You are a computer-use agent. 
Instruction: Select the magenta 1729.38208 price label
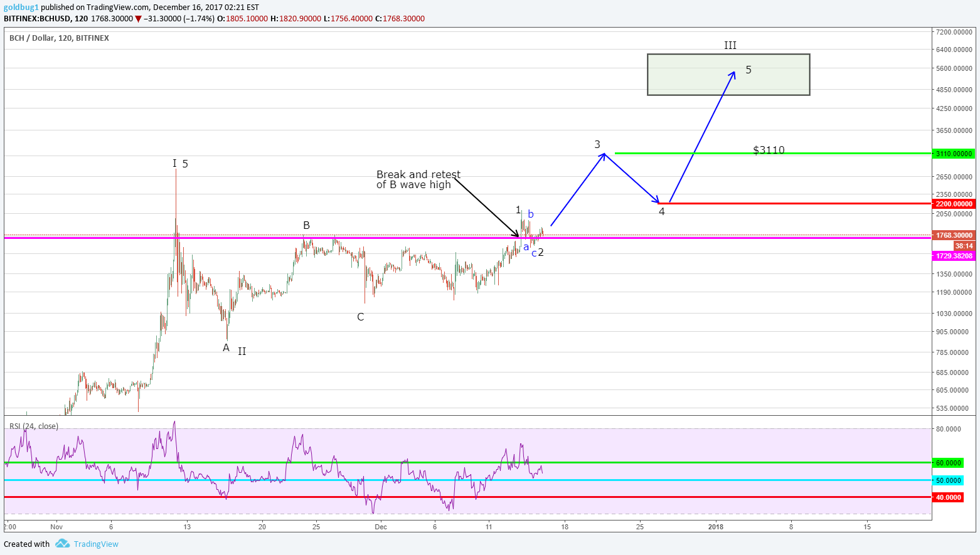coord(954,256)
